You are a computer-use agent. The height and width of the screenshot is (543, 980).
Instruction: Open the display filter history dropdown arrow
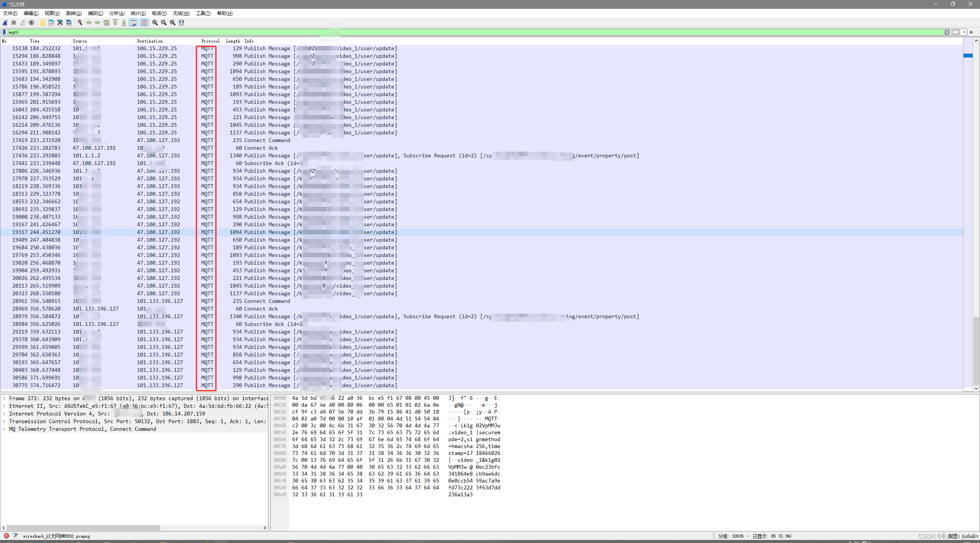pos(965,32)
